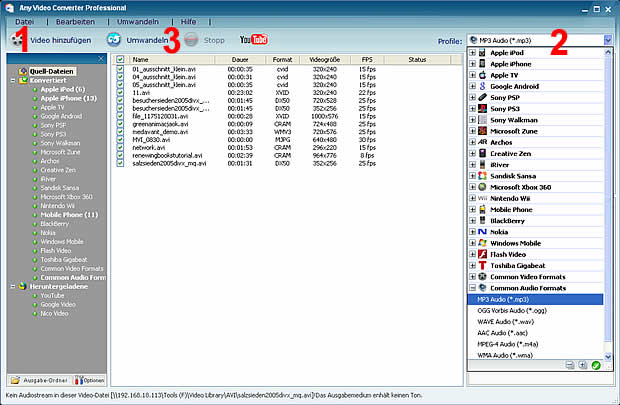The height and width of the screenshot is (405, 620).
Task: Click the Flash Video icon in the profile list
Action: coord(482,254)
